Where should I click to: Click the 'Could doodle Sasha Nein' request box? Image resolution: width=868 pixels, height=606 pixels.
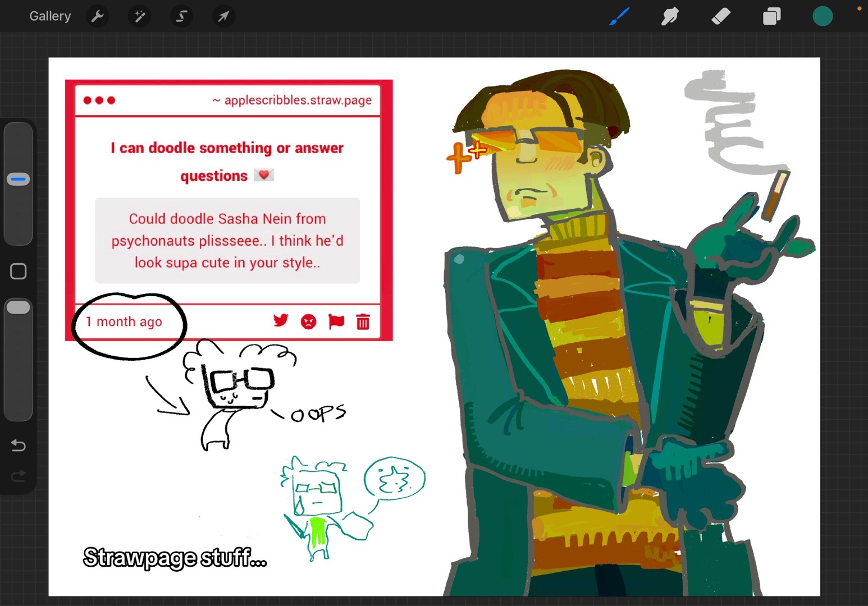[227, 241]
